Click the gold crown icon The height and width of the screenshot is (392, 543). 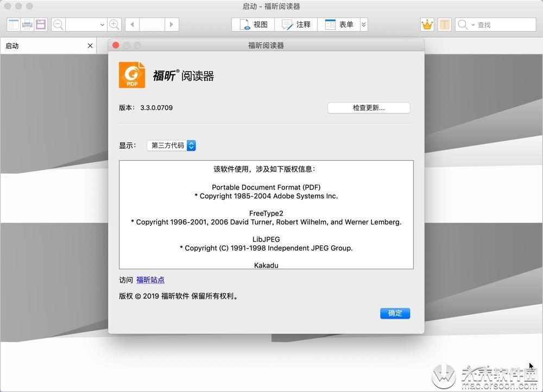point(427,24)
